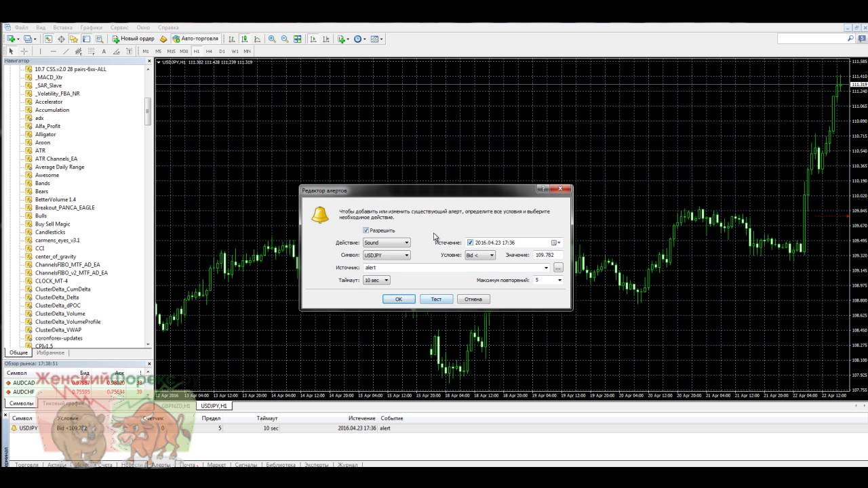This screenshot has width=868, height=488.
Task: Open the Условие dropdown showing Bid <
Action: 479,256
